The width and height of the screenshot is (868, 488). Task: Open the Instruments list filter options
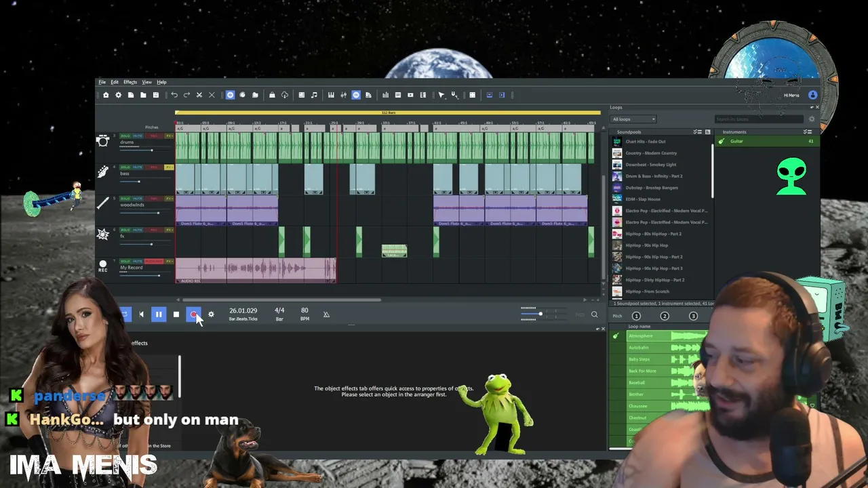point(807,131)
